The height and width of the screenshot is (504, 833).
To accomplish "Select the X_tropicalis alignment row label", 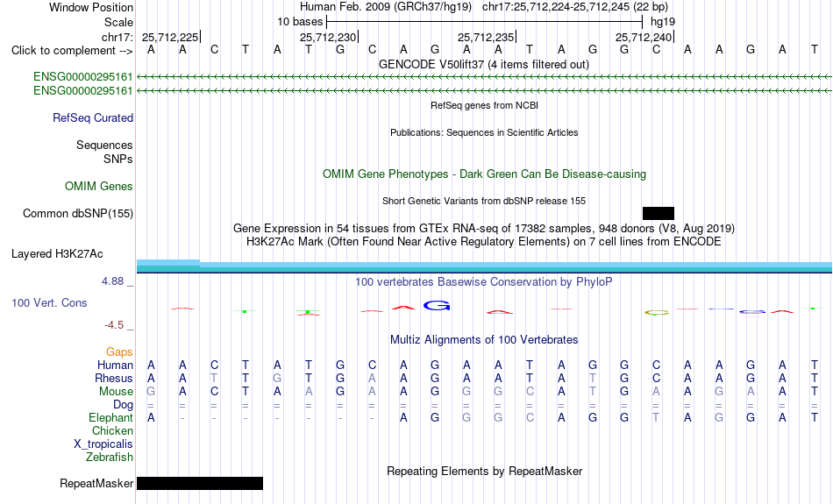I will 103,444.
